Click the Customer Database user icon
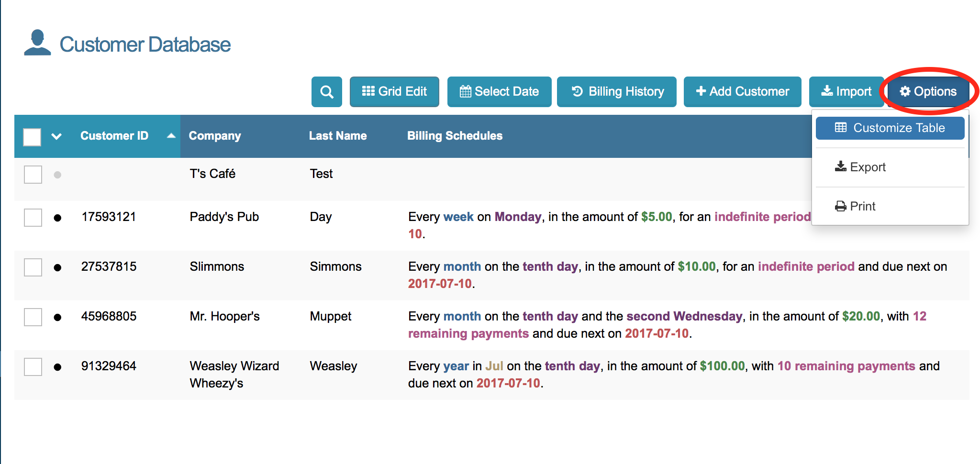 click(37, 43)
